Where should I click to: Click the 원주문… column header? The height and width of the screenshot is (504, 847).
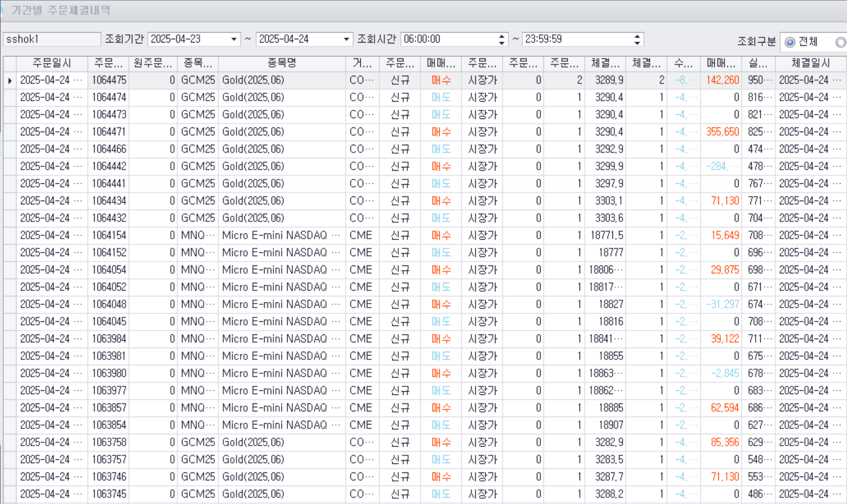(152, 64)
